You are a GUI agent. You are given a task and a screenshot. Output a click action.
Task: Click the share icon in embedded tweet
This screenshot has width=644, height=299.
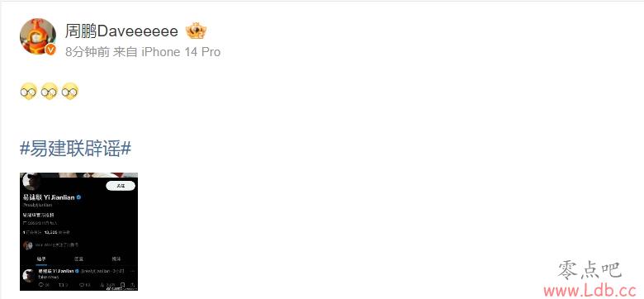tap(133, 285)
